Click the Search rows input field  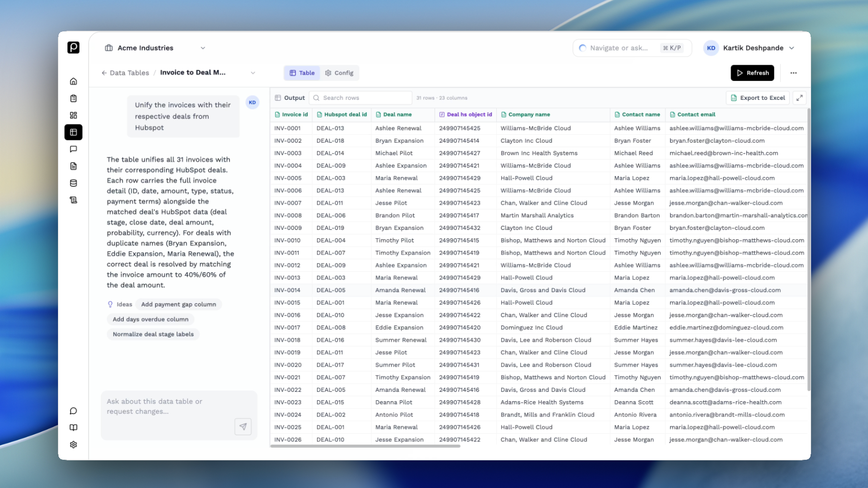point(360,98)
